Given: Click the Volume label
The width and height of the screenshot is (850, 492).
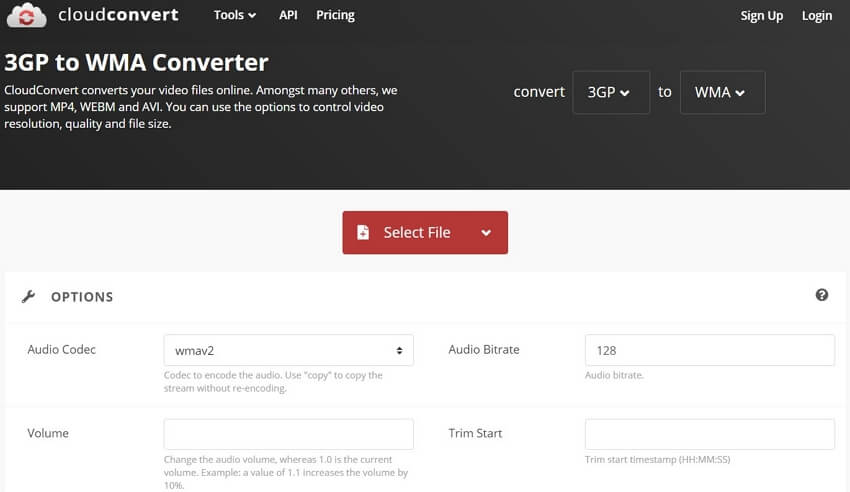Looking at the screenshot, I should 48,433.
